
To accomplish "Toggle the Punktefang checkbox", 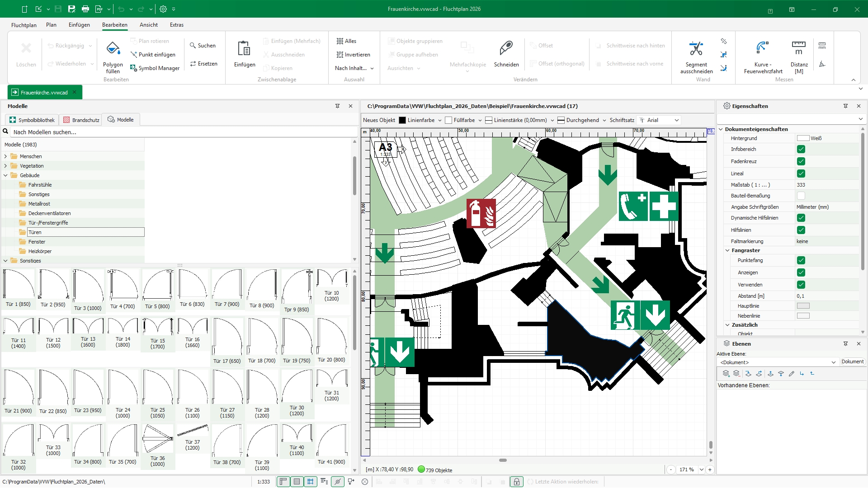I will (801, 260).
